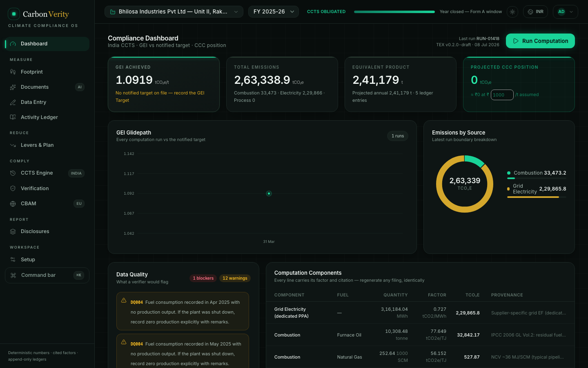Click the Combustion green legend dot
Screen dimensions: 588x368
point(509,173)
